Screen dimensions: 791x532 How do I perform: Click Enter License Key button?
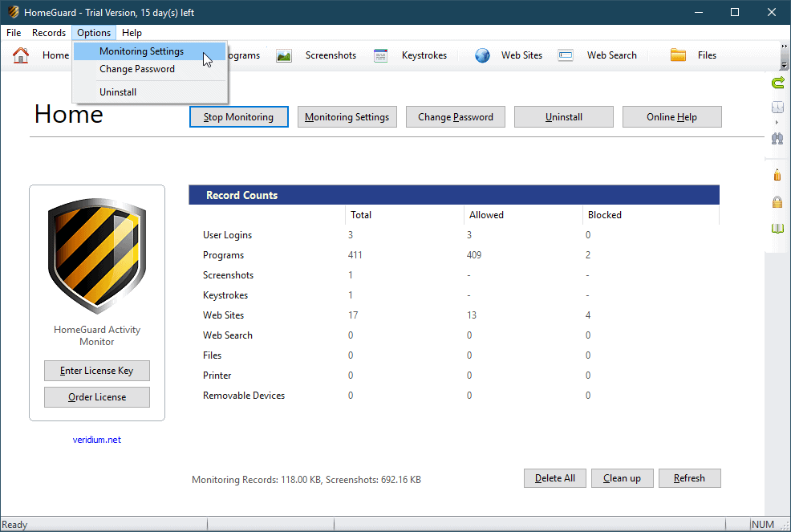[97, 371]
